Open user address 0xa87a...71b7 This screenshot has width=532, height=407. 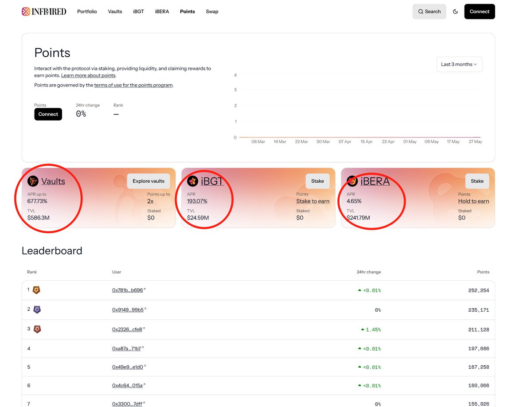click(x=128, y=349)
